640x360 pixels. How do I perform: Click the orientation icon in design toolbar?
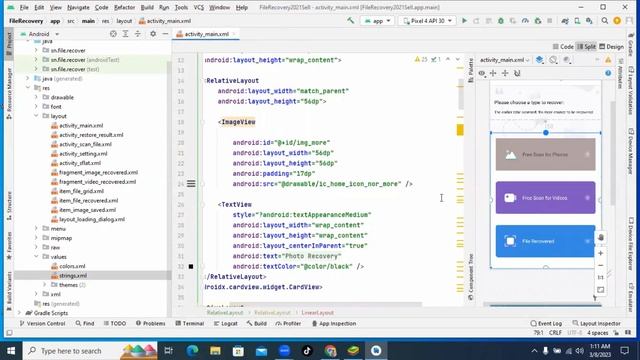pyautogui.click(x=553, y=60)
